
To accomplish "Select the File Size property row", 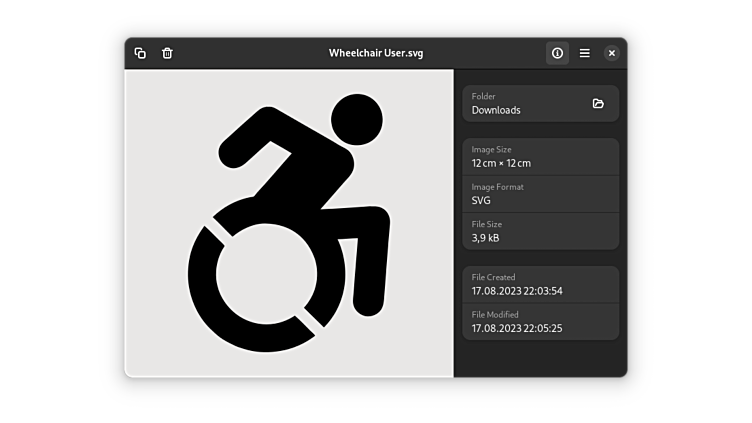I will [x=540, y=231].
